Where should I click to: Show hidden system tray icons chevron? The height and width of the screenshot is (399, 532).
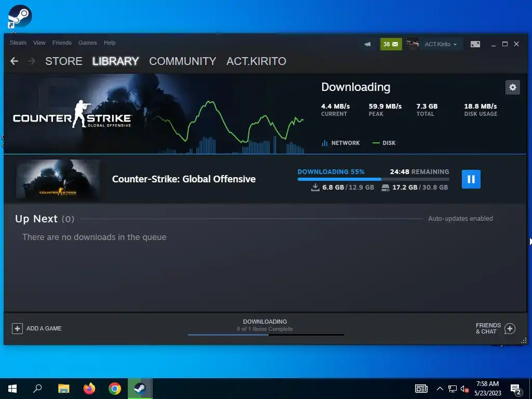440,389
